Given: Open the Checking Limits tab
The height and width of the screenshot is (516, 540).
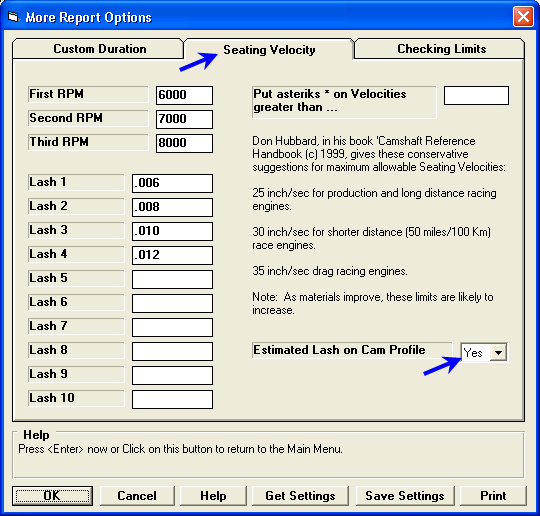Looking at the screenshot, I should [440, 49].
